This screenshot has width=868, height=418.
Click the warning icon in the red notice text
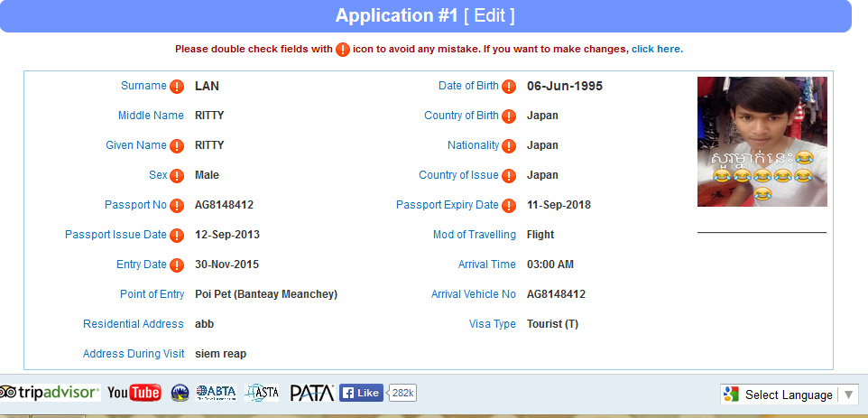click(x=343, y=50)
